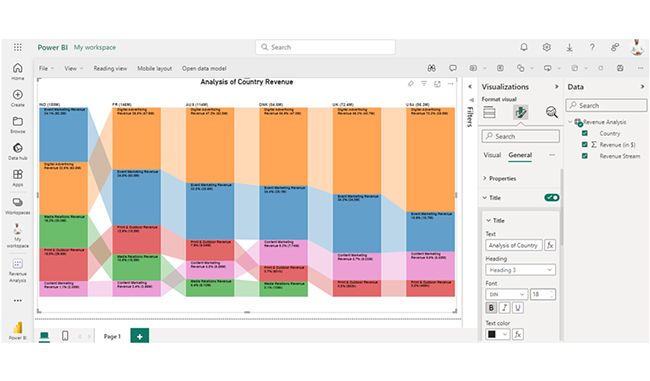Open notifications bell icon
Image resolution: width=650 pixels, height=381 pixels.
(524, 47)
